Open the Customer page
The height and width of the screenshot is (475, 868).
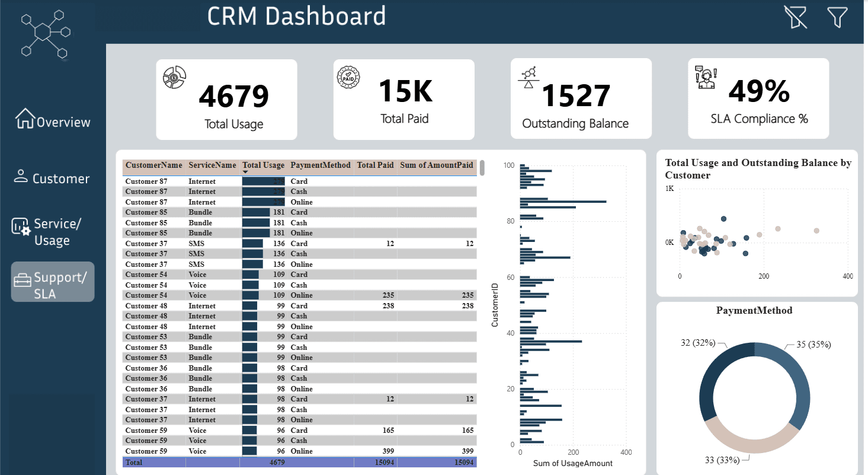(52, 178)
